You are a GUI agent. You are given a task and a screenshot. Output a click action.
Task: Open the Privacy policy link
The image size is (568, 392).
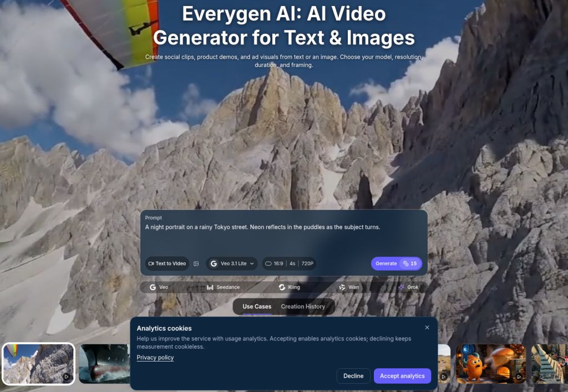(x=155, y=358)
